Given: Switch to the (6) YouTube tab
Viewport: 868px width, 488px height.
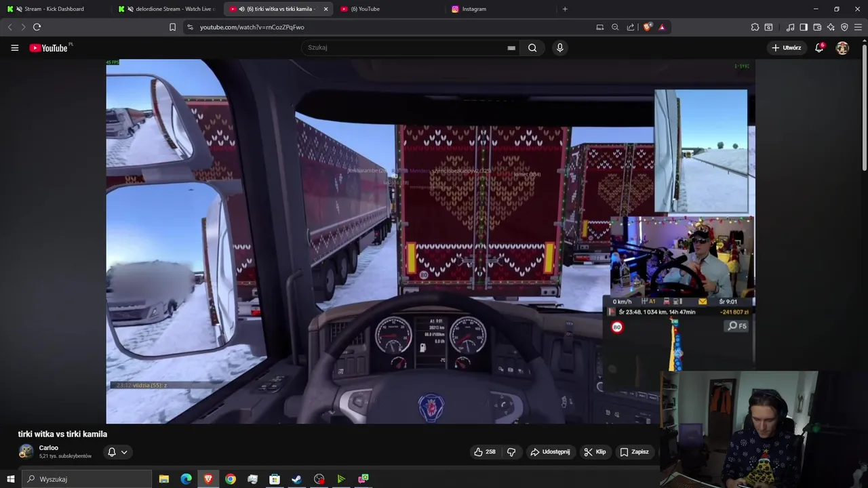Looking at the screenshot, I should click(389, 9).
